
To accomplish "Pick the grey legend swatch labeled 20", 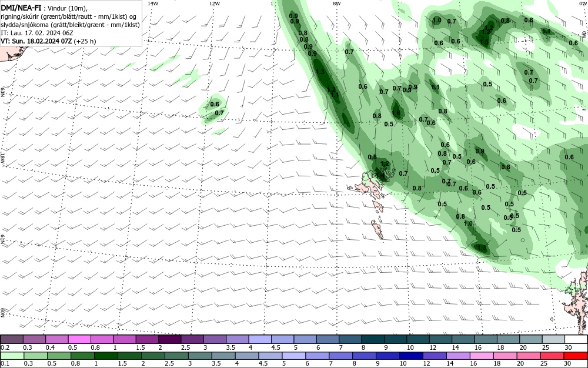I will point(532,340).
